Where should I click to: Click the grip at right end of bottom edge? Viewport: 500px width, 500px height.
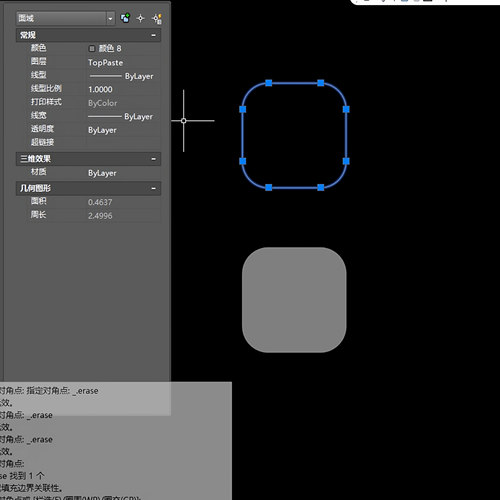321,187
